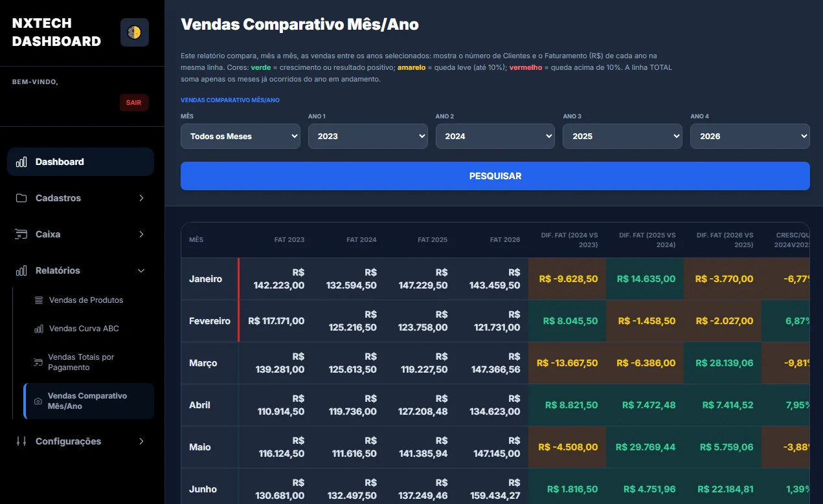Click the FAT 2026 column header

click(505, 240)
